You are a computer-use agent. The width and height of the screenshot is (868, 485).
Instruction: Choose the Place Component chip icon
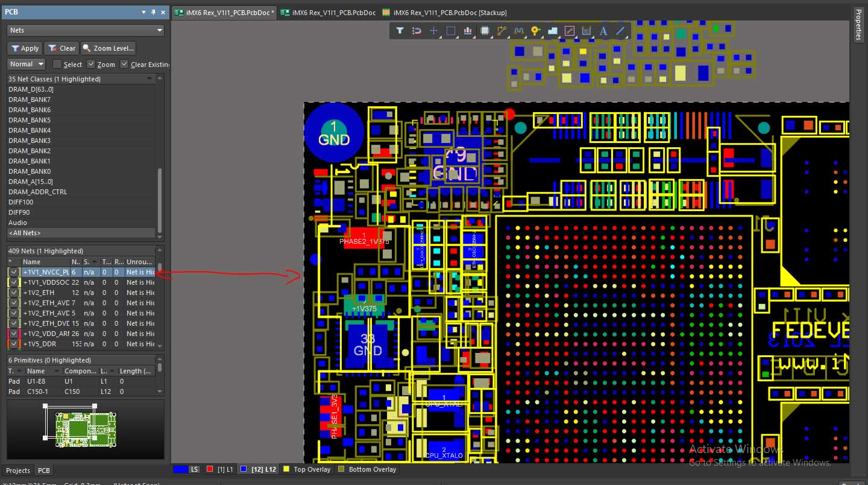click(x=485, y=30)
